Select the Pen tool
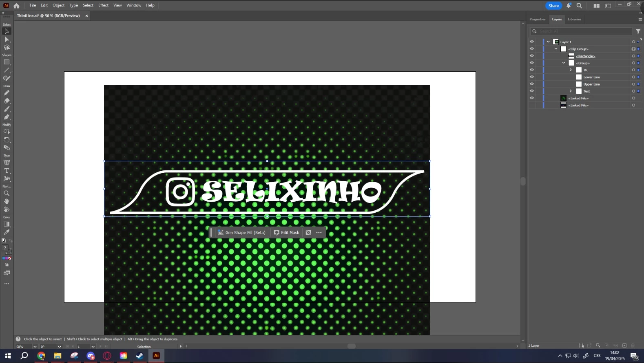 click(7, 117)
